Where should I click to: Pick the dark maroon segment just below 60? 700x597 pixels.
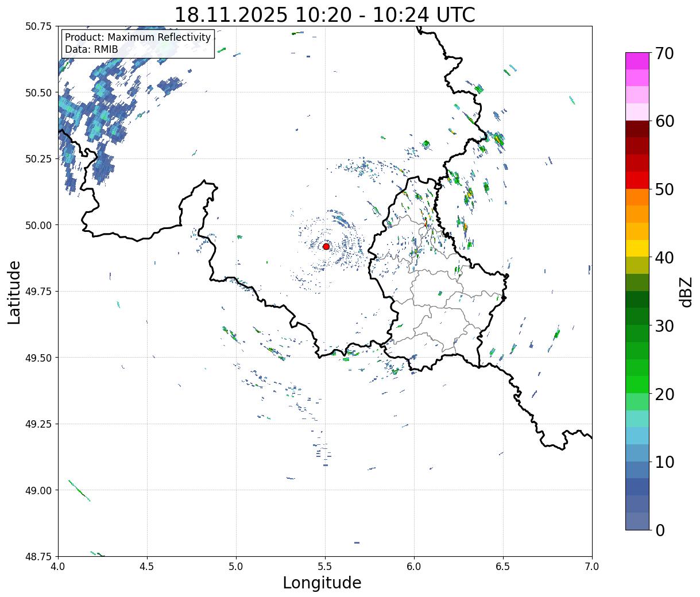pos(637,129)
